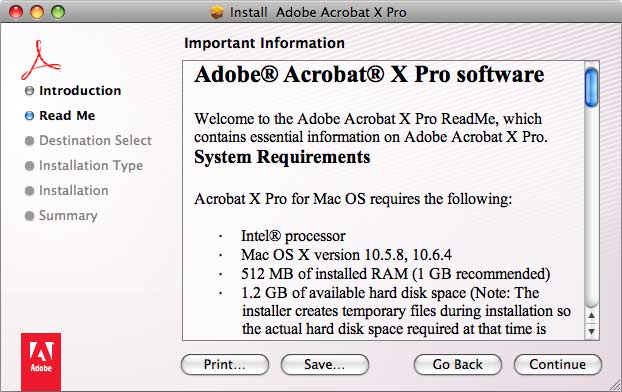Click the Save... button
This screenshot has height=392, width=622.
click(x=324, y=364)
